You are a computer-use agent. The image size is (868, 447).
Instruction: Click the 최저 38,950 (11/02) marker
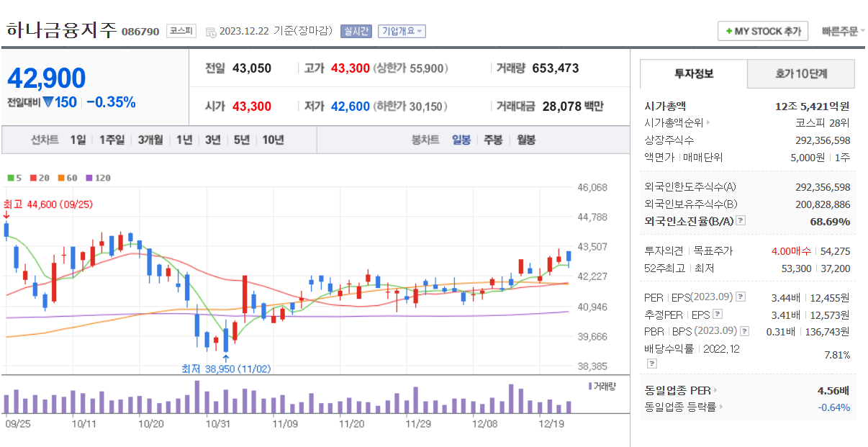click(227, 369)
